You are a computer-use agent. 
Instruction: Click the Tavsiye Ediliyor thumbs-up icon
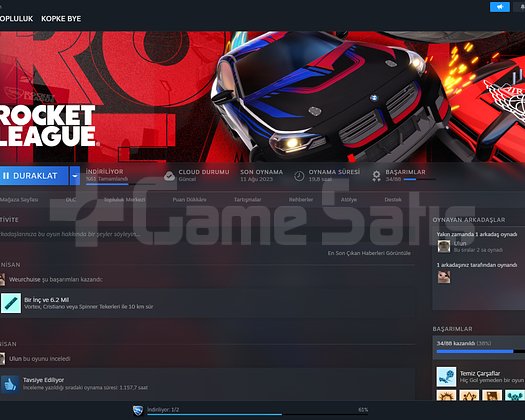pyautogui.click(x=10, y=384)
